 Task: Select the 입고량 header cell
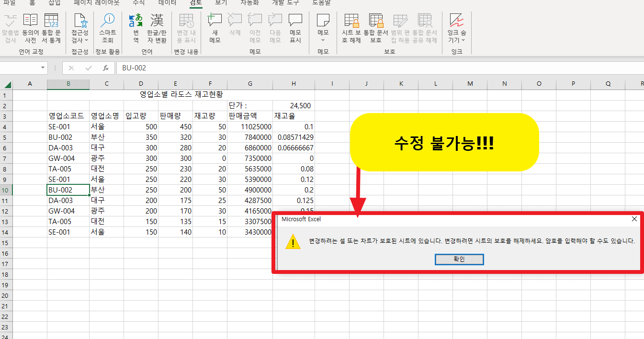tap(141, 116)
